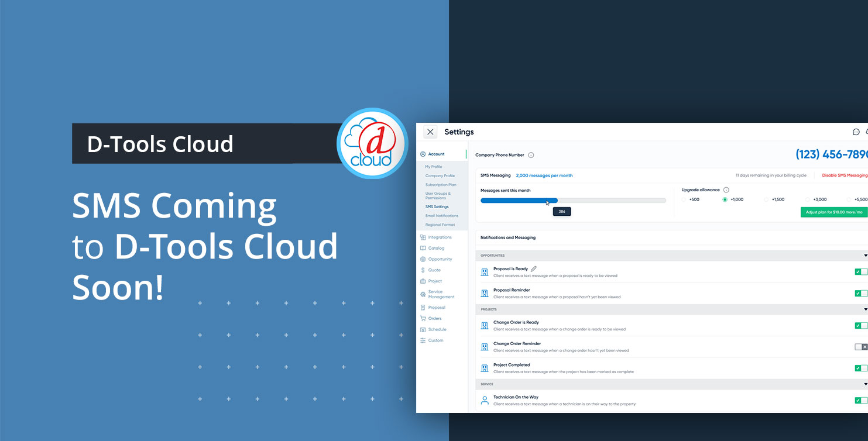Click the D-Tools cloud logo badge

coord(372,143)
